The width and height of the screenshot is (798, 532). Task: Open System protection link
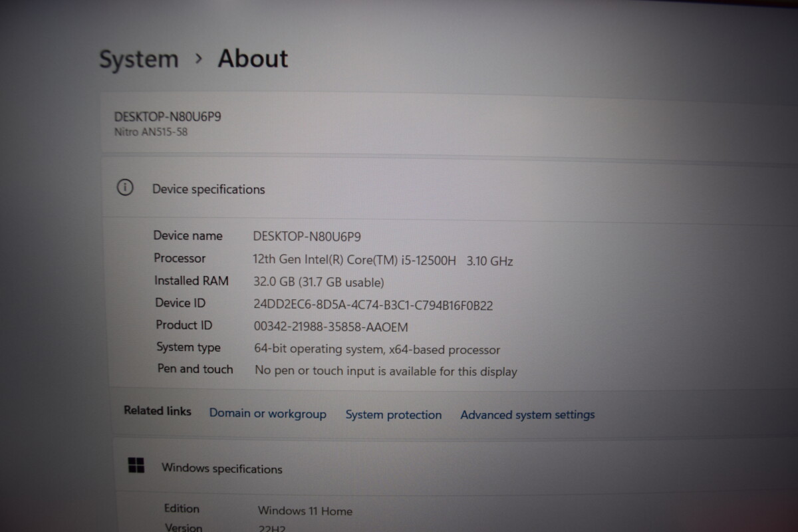tap(394, 414)
